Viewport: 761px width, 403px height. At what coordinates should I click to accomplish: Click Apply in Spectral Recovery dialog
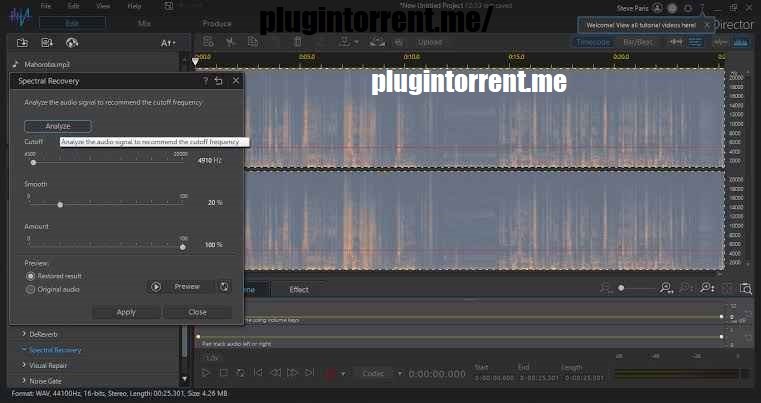(126, 312)
